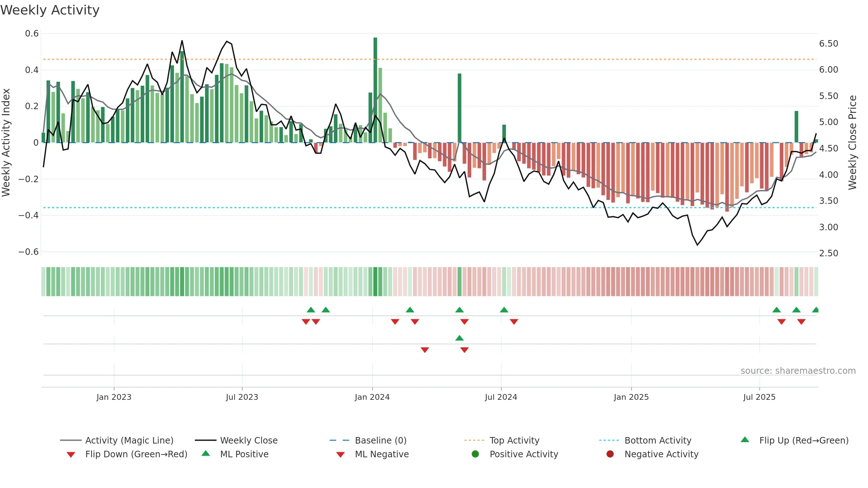Click the Jul 2025 x-axis label
This screenshot has height=488, width=868.
point(759,397)
